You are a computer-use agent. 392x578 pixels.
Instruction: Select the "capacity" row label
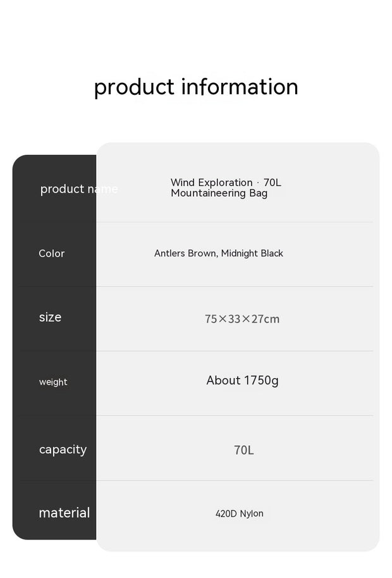pyautogui.click(x=63, y=450)
